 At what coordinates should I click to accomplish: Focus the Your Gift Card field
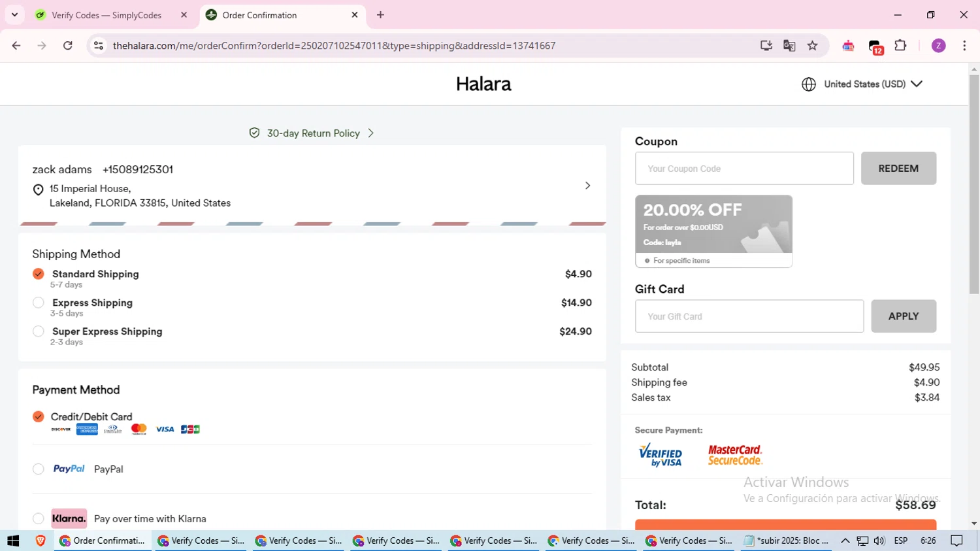click(749, 316)
